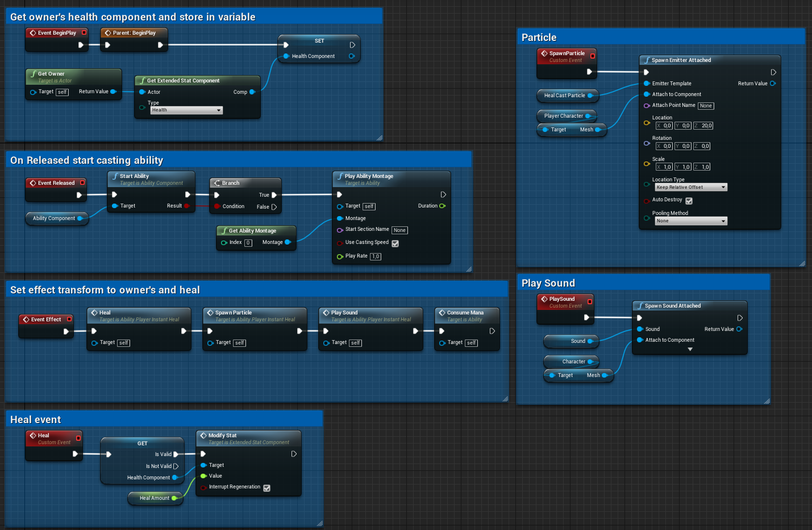Click the Play Rate value field
The image size is (812, 530).
tap(376, 256)
